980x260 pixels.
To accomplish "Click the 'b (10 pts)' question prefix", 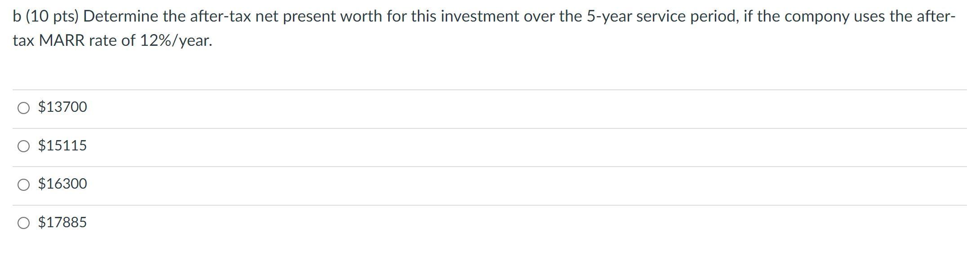I will click(x=45, y=17).
